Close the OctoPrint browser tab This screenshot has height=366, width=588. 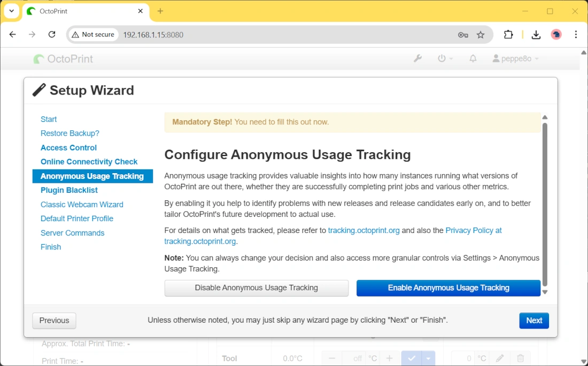click(140, 11)
